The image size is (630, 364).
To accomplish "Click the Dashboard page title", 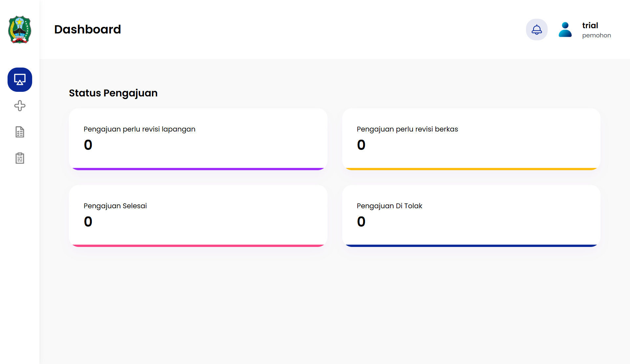I will (x=88, y=30).
